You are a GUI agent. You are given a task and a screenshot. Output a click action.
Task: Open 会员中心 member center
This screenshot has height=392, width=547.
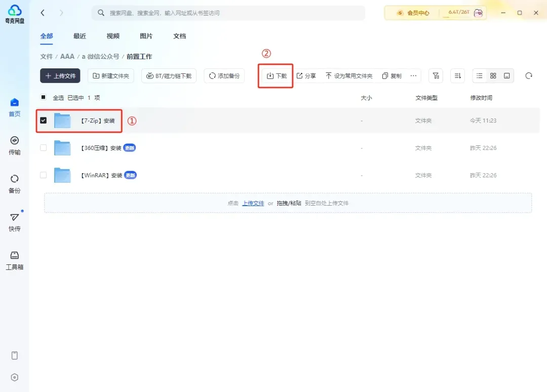point(413,13)
